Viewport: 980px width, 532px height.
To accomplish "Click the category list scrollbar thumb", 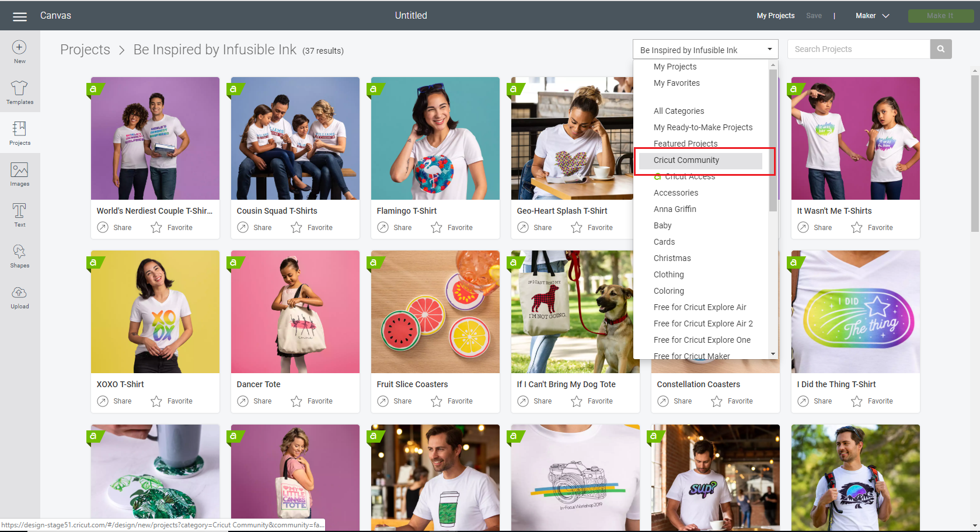I will coord(773,140).
